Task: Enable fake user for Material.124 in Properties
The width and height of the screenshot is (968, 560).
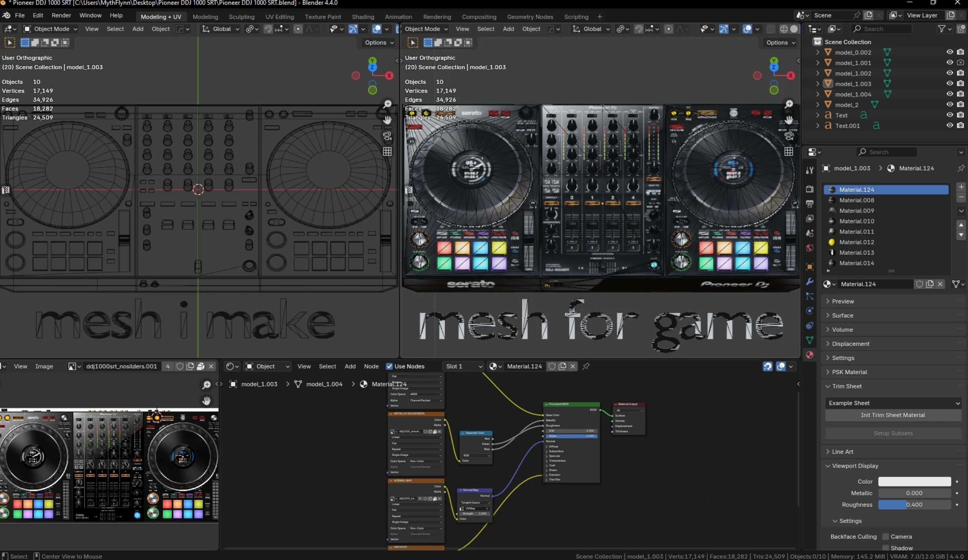Action: pyautogui.click(x=919, y=284)
